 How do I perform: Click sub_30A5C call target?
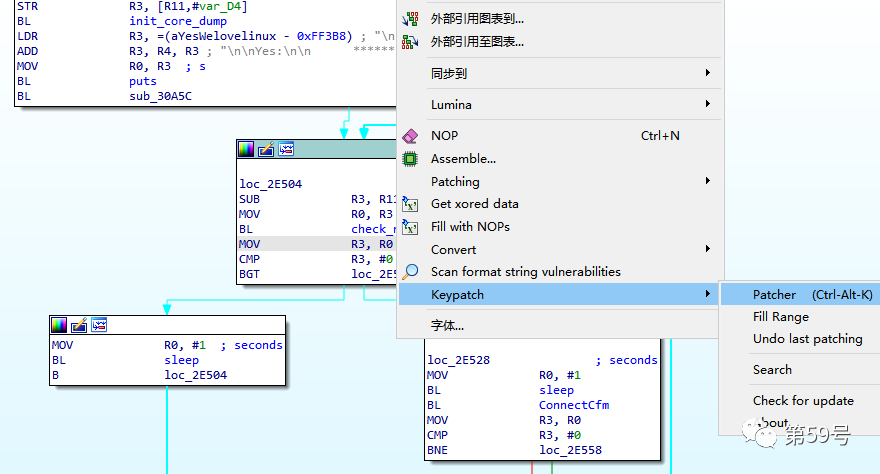(x=161, y=96)
